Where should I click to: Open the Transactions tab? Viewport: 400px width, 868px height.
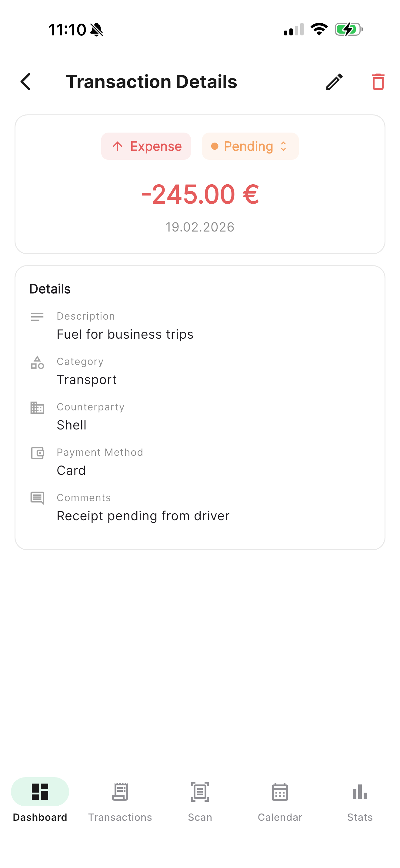click(x=120, y=802)
